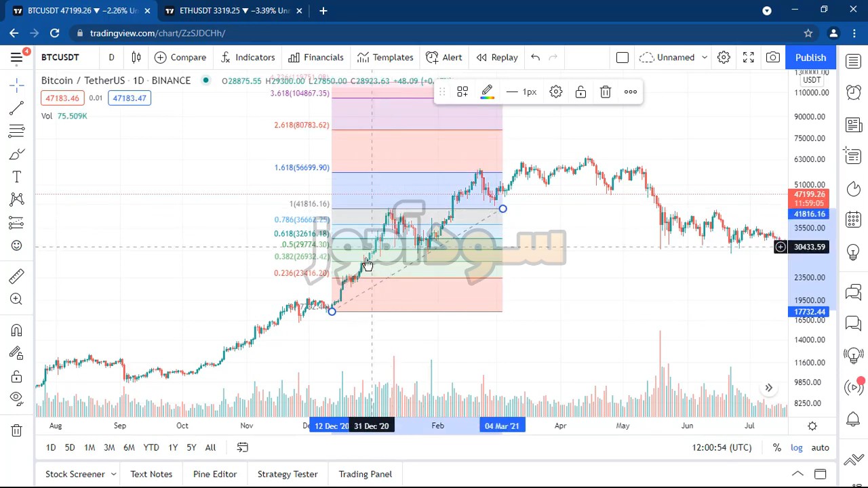Open the Pine Editor tab
This screenshot has height=488, width=868.
pyautogui.click(x=215, y=474)
